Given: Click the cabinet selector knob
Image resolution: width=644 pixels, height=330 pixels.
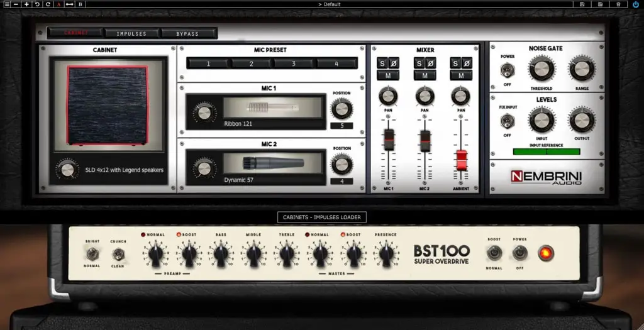Looking at the screenshot, I should click(x=67, y=169).
